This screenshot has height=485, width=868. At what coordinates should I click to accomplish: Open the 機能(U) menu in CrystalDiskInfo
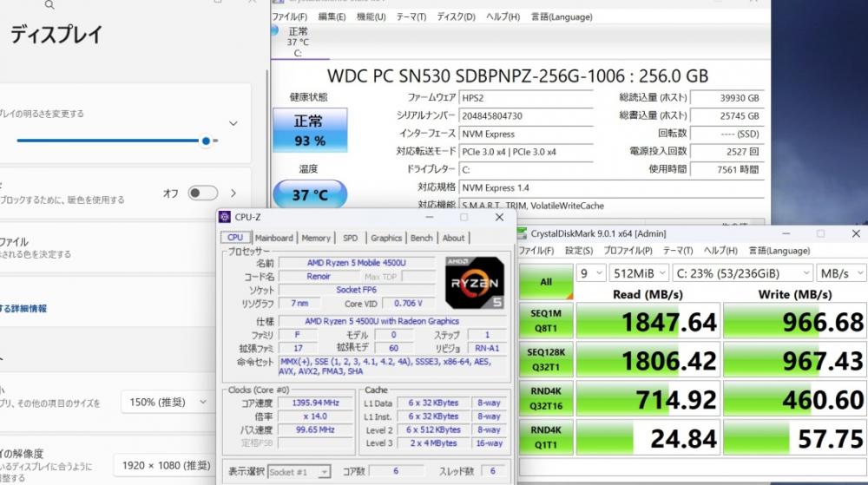click(371, 16)
